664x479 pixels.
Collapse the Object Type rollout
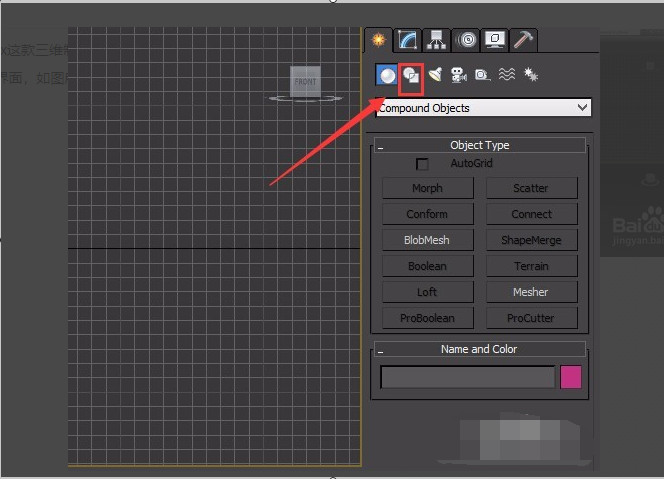(480, 145)
